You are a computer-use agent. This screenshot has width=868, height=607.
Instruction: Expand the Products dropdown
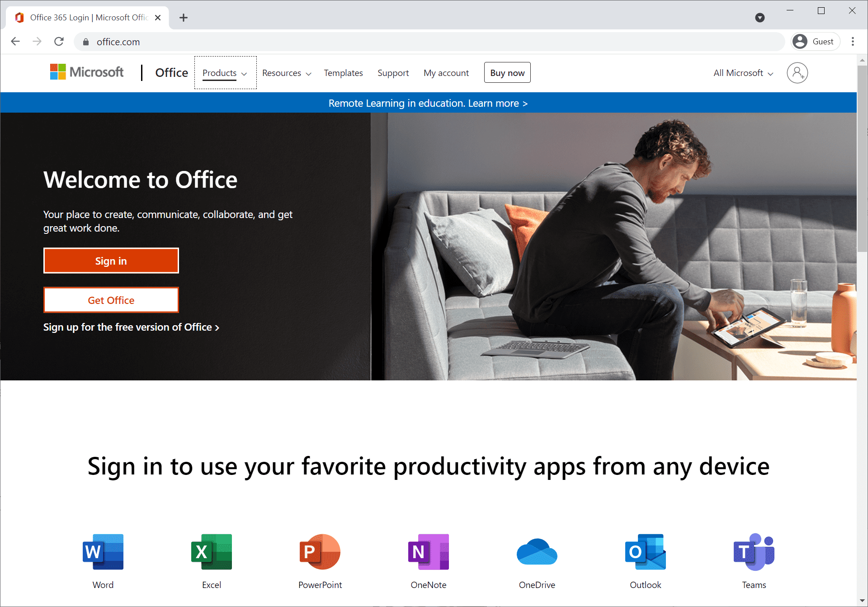(224, 73)
